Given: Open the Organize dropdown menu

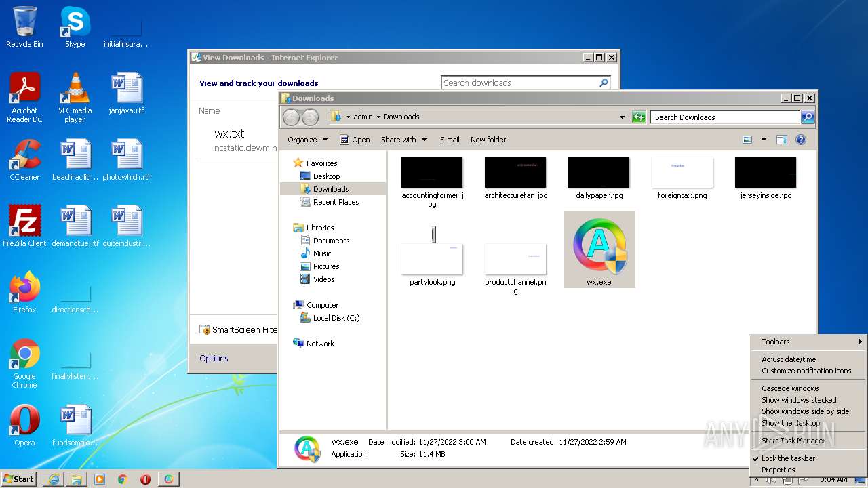Looking at the screenshot, I should click(x=307, y=140).
